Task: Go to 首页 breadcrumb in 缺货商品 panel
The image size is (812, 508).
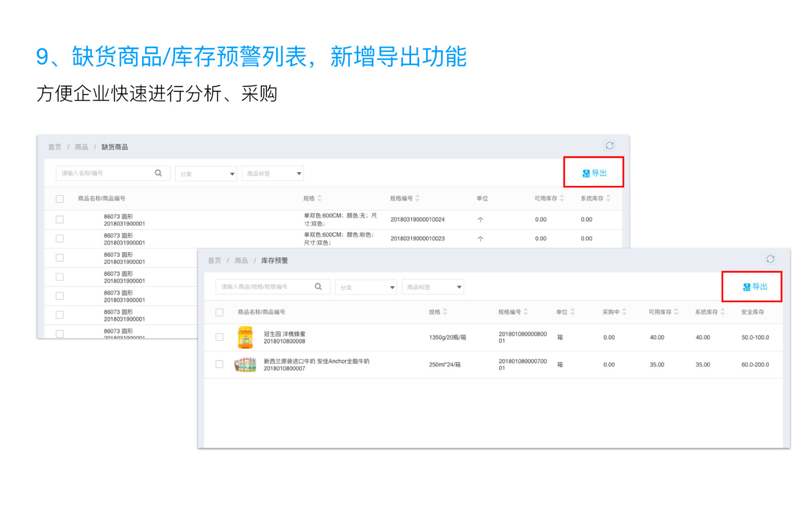Action: tap(55, 147)
